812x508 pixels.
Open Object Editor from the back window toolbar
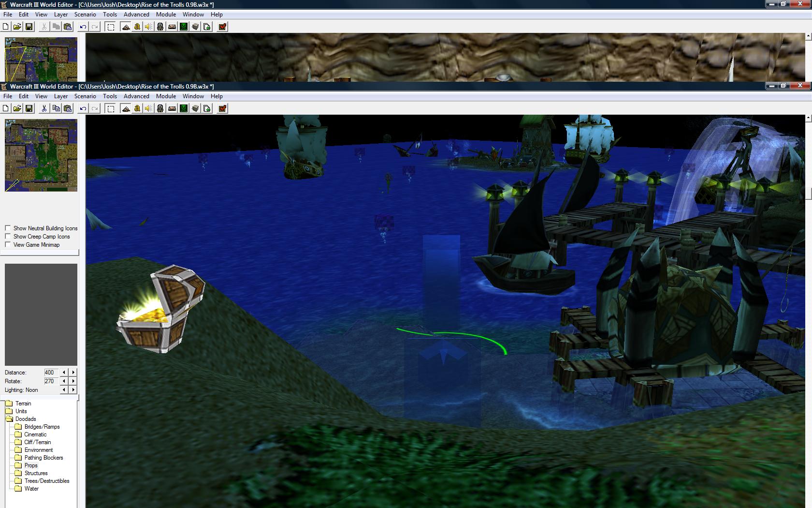click(x=160, y=27)
